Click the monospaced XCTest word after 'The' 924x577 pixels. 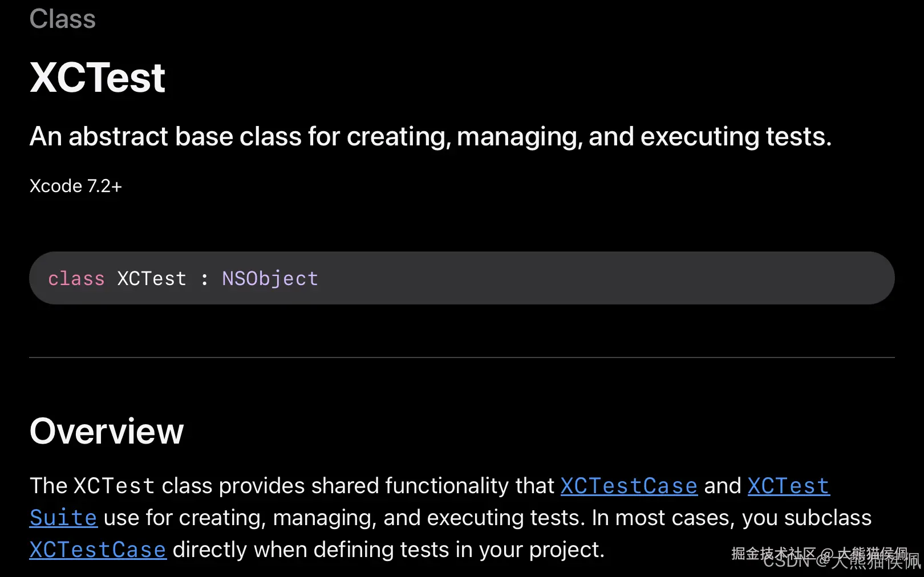[x=114, y=486]
